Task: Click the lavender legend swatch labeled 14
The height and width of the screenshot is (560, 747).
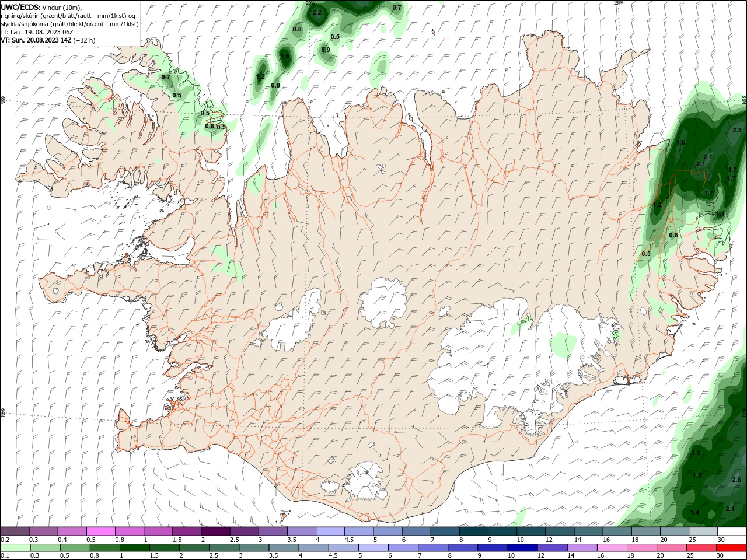Action: 582,548
